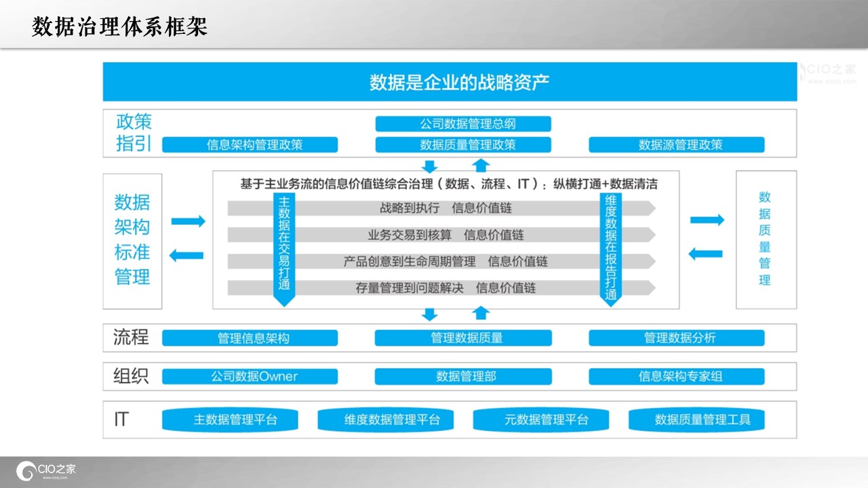Click the 数据架构标准管理 panel
The width and height of the screenshot is (868, 488).
pyautogui.click(x=132, y=241)
